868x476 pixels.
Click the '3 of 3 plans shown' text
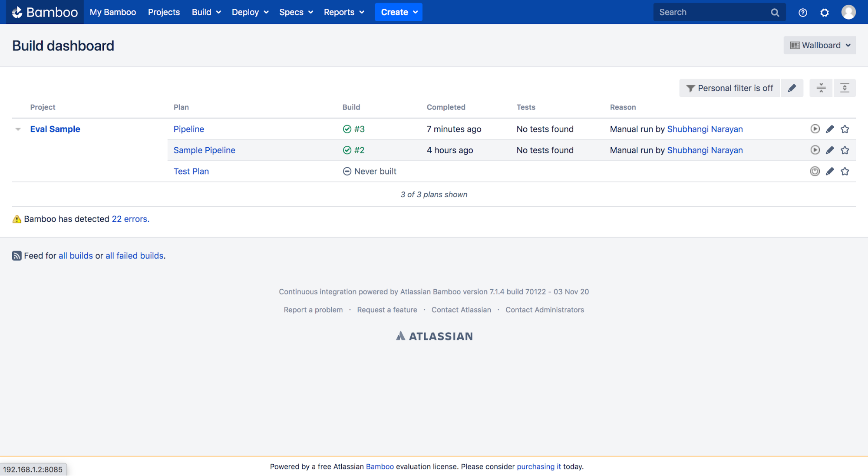pos(434,195)
